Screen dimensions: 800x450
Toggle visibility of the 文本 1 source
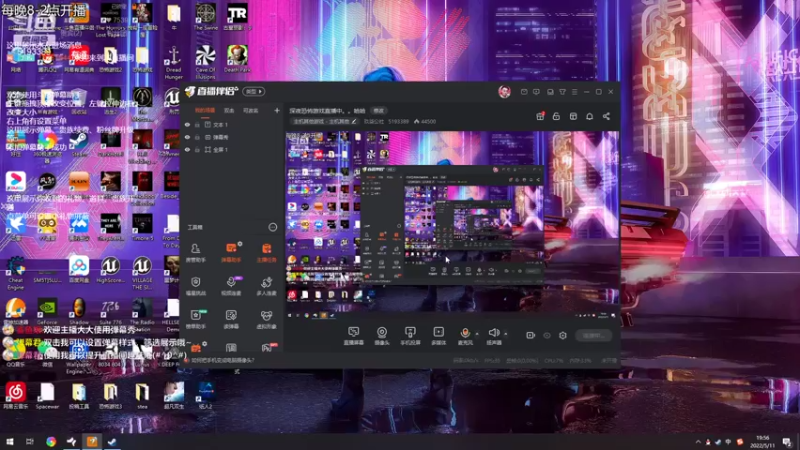point(187,124)
